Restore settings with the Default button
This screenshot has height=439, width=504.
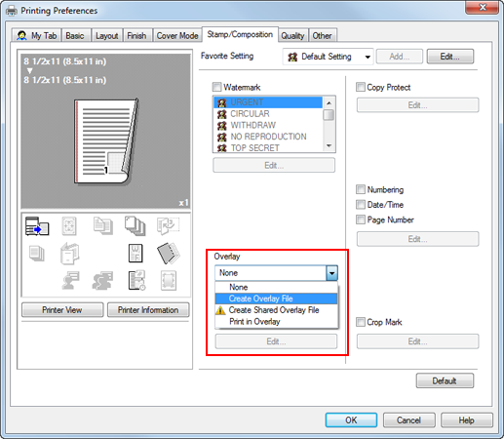[445, 380]
